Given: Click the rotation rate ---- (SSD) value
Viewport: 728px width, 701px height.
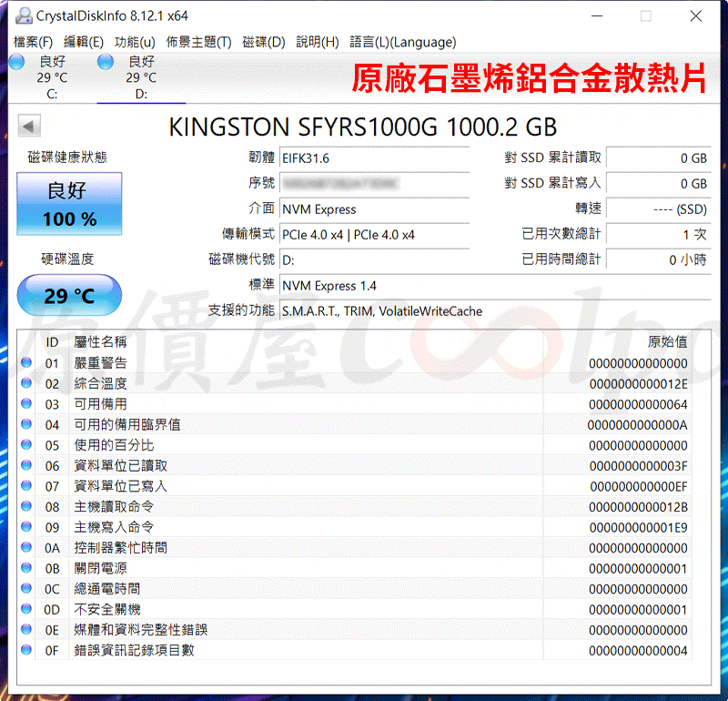Looking at the screenshot, I should [659, 209].
